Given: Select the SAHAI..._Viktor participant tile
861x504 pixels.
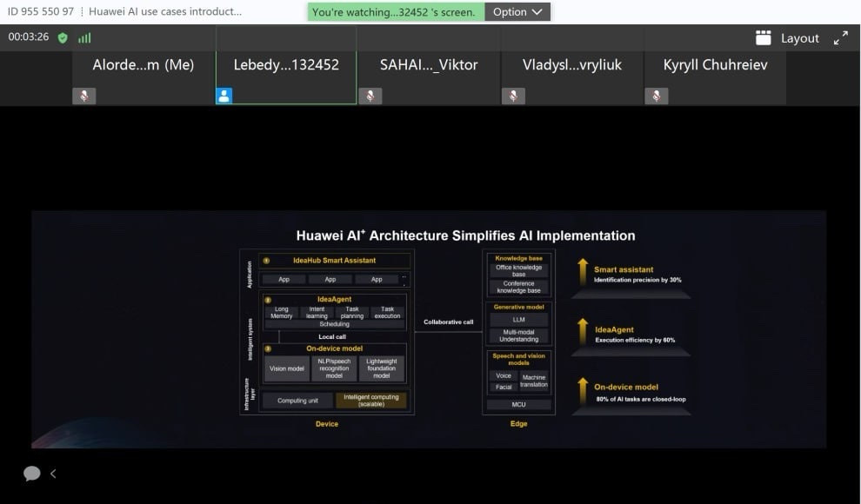Looking at the screenshot, I should tap(429, 77).
